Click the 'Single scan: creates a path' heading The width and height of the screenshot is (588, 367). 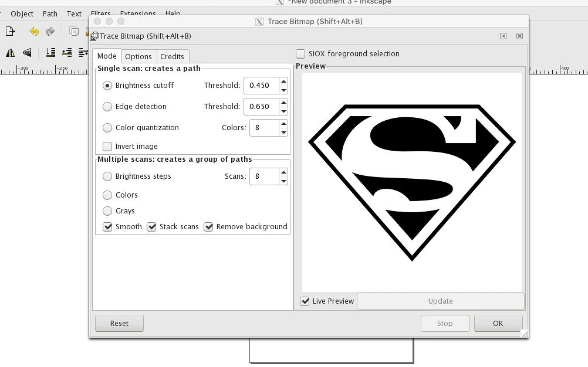click(x=149, y=69)
